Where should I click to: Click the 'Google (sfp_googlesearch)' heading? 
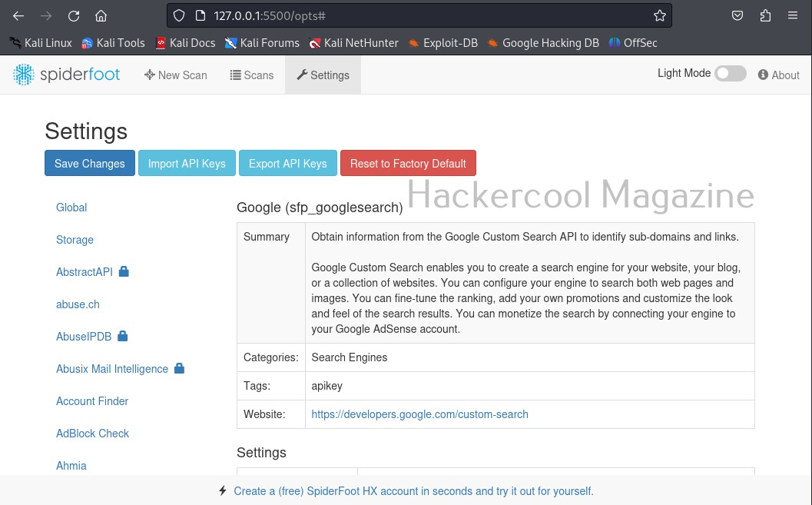tap(320, 208)
